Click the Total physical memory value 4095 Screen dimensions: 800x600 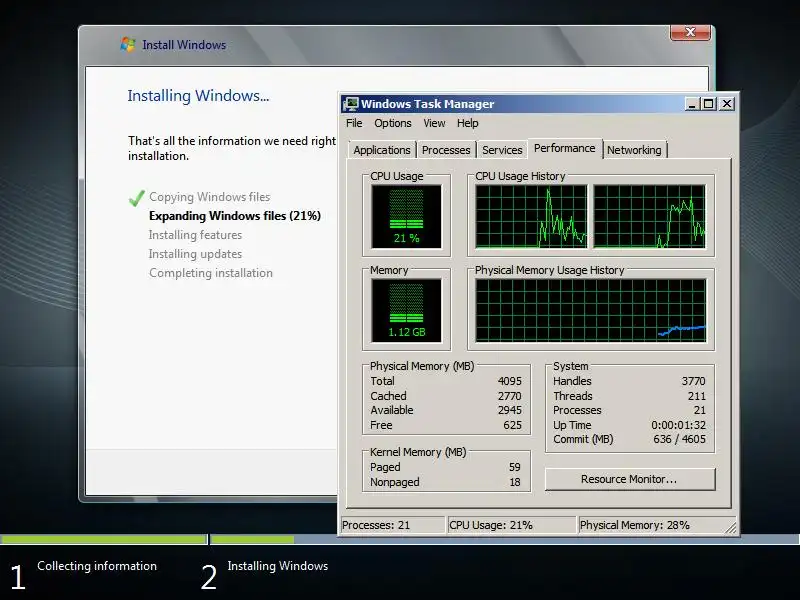[x=510, y=381]
